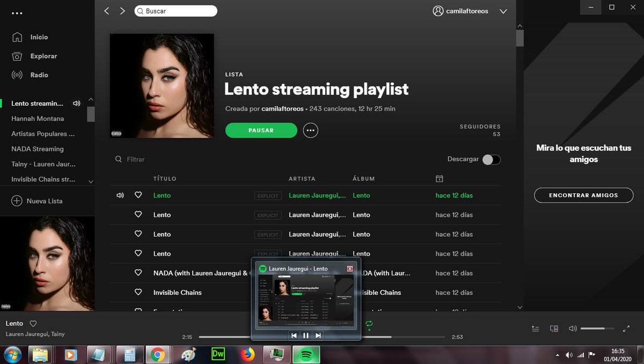Open Lento title in now-playing bar
Image resolution: width=644 pixels, height=364 pixels.
[x=14, y=323]
